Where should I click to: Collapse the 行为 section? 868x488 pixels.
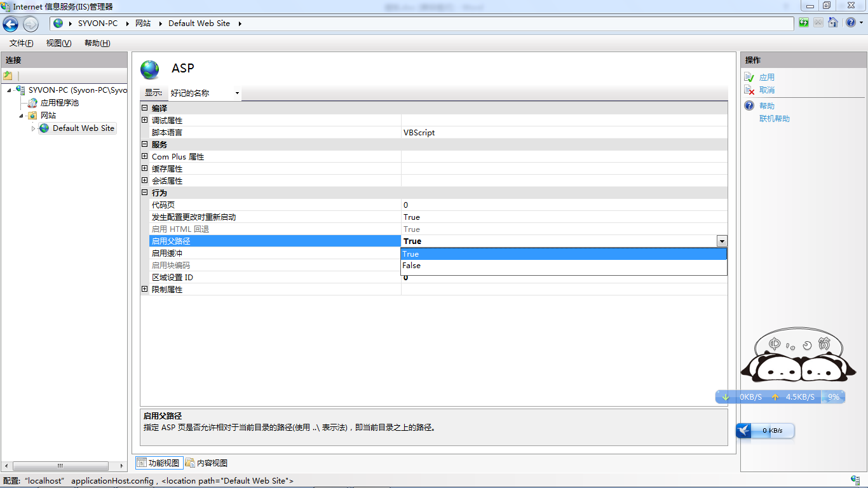click(x=145, y=193)
